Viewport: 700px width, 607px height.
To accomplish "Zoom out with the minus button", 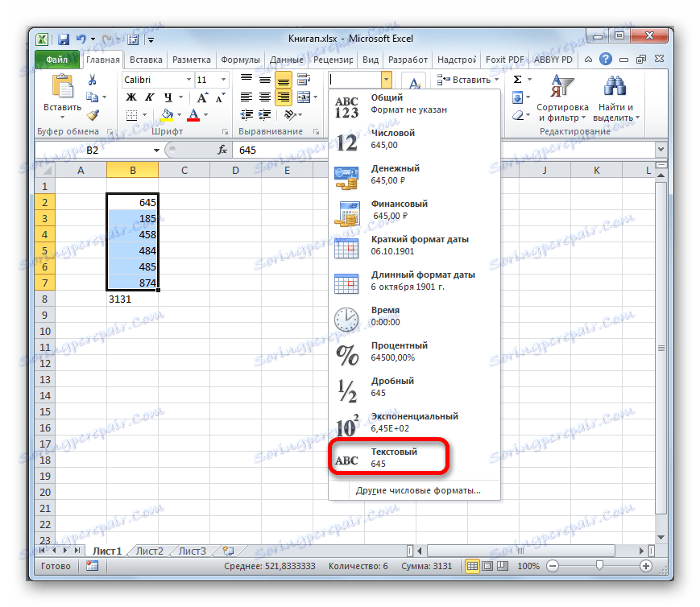I will point(553,566).
